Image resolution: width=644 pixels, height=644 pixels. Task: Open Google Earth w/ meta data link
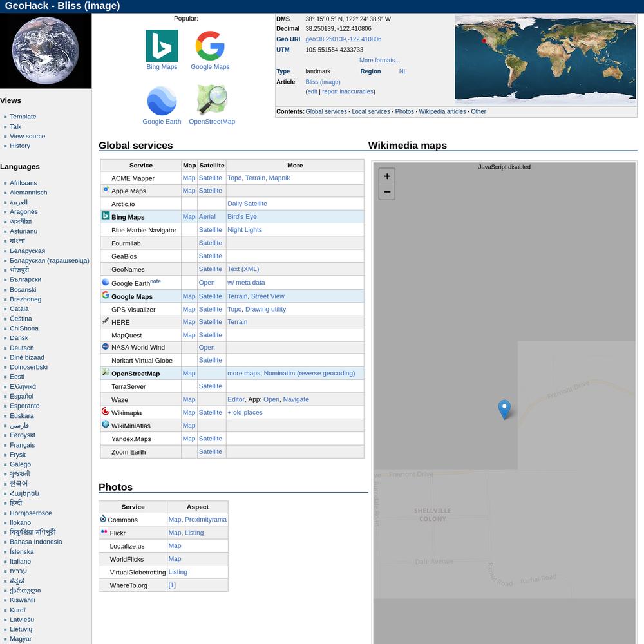point(246,283)
